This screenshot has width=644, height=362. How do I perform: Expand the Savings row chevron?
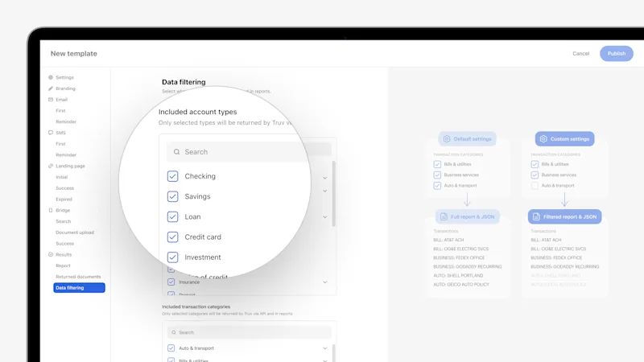(x=325, y=191)
